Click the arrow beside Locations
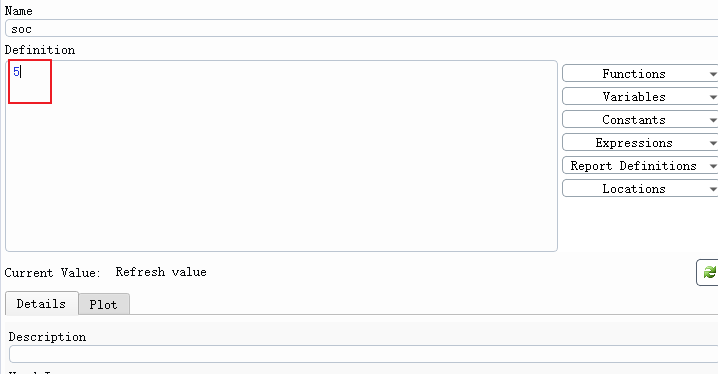Viewport: 718px width, 374px height. 713,189
